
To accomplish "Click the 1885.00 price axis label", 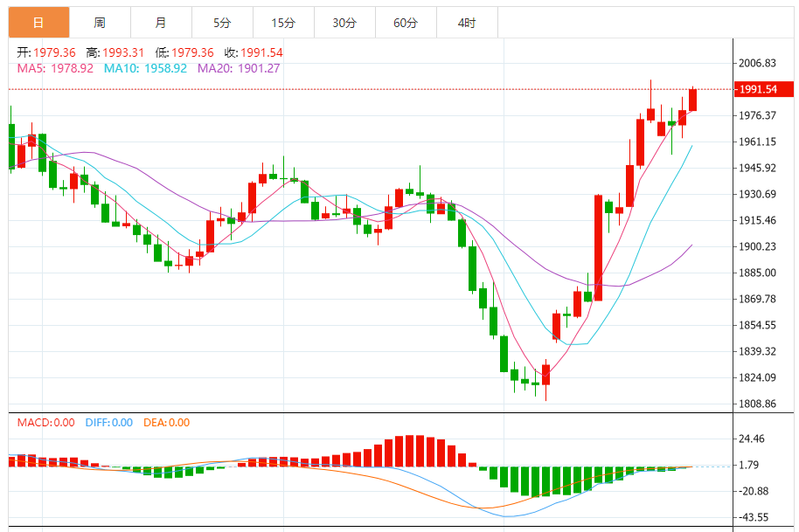I will point(757,273).
